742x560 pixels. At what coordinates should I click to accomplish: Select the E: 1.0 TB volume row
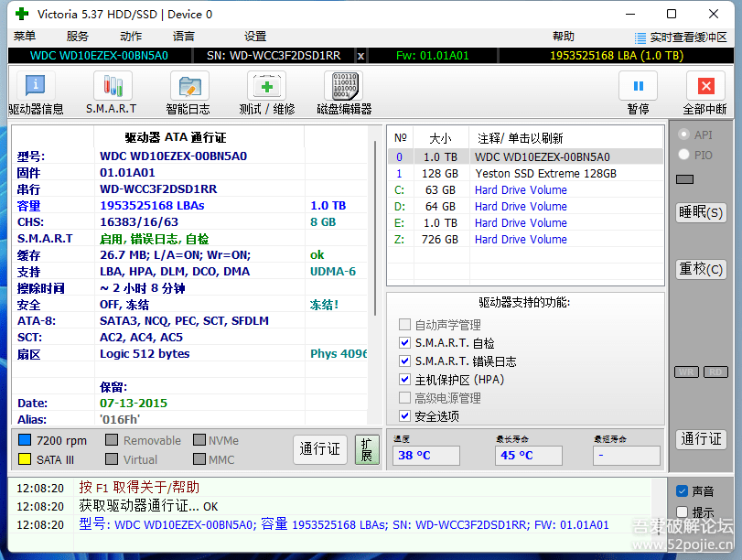click(x=526, y=223)
